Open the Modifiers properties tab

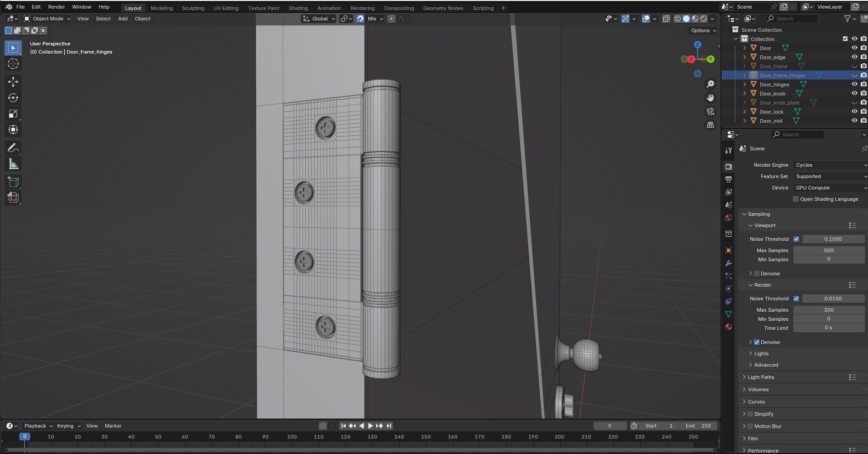pos(729,263)
